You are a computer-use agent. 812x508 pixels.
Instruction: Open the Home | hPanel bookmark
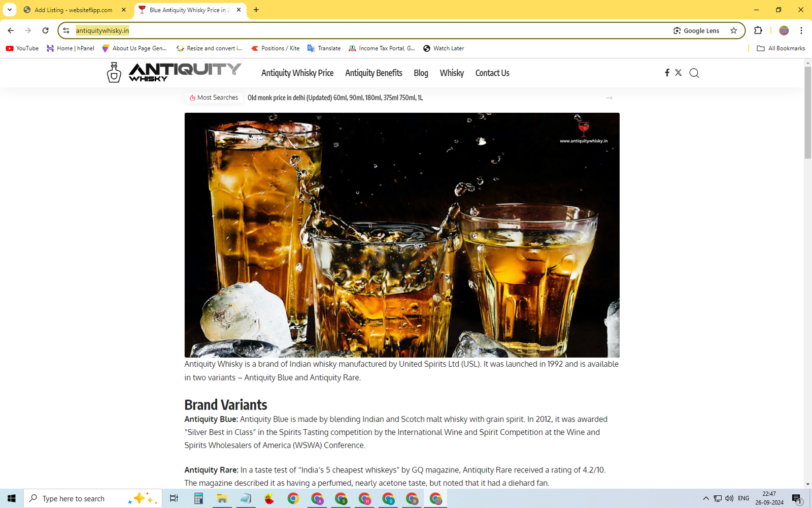(x=70, y=48)
